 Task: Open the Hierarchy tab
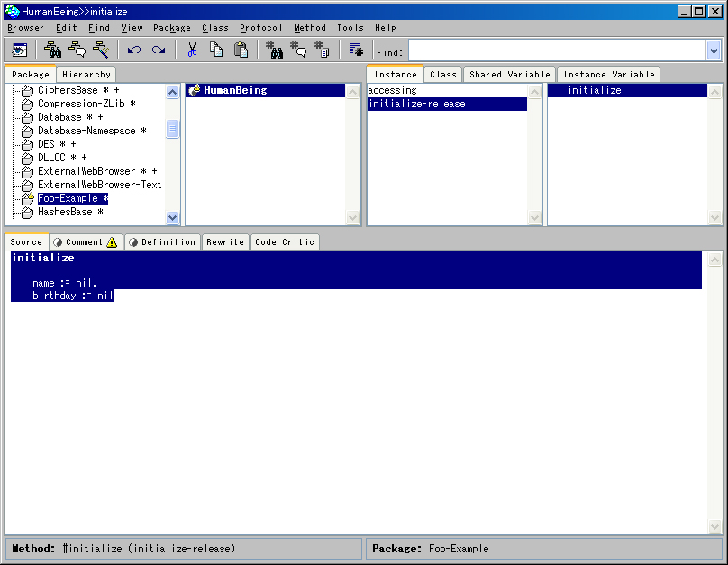86,75
